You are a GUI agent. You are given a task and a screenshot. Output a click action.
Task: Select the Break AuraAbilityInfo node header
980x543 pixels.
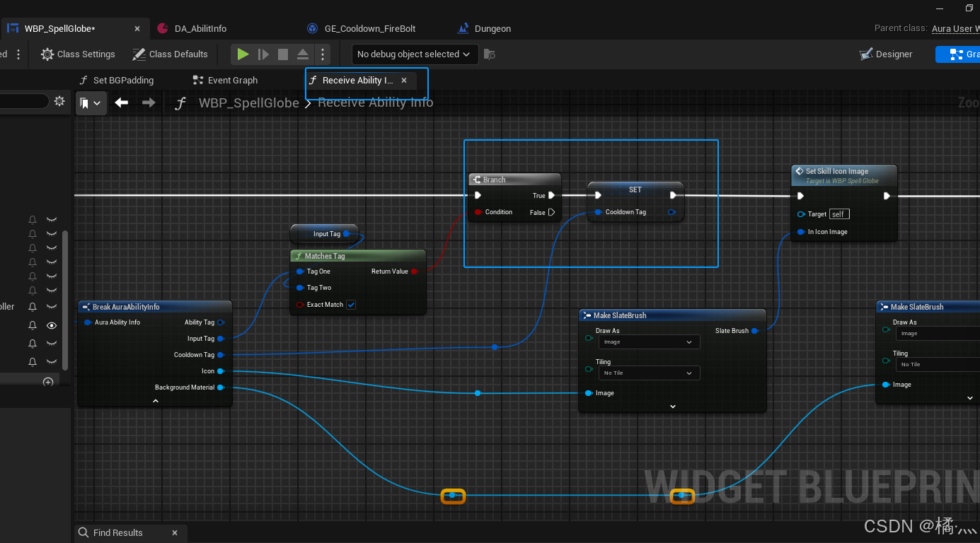155,307
